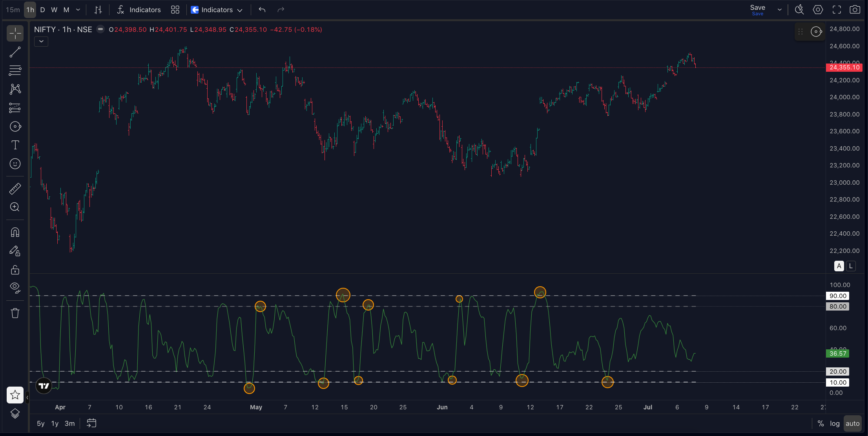Viewport: 868px width, 436px height.
Task: Enable log scale with L button
Action: [851, 266]
